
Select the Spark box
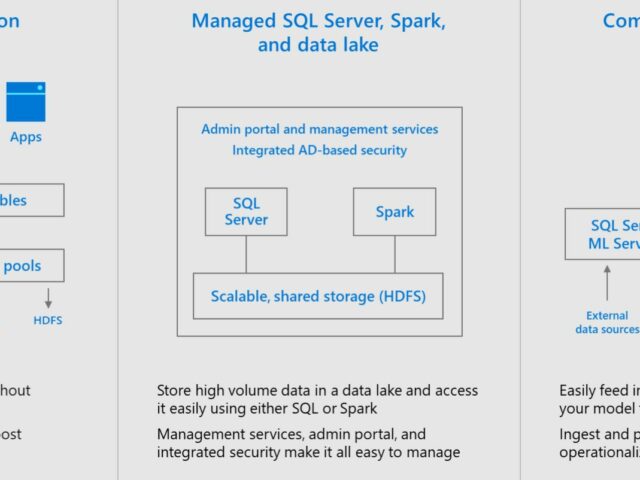[x=394, y=212]
